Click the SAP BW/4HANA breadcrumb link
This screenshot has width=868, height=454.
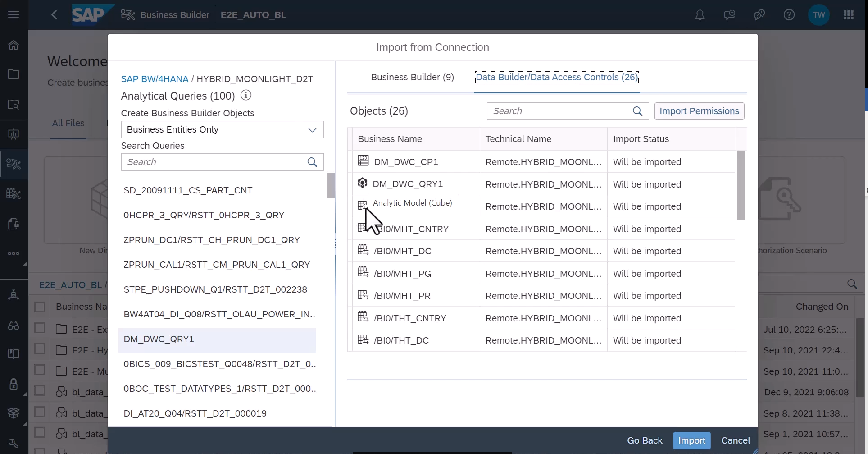coord(155,79)
